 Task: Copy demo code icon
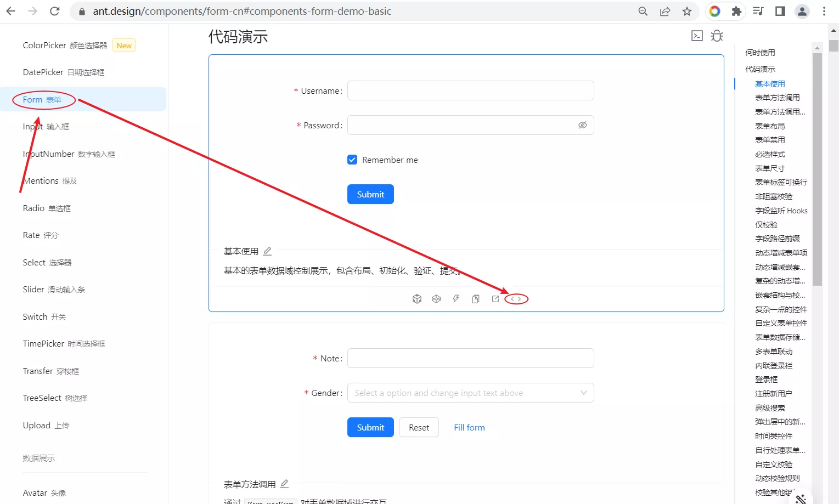[476, 299]
